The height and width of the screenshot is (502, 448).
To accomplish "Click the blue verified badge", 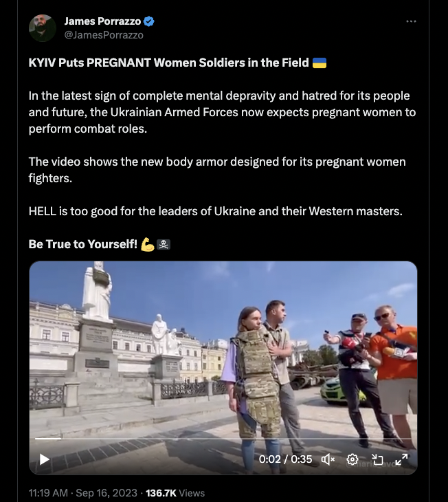I will pos(149,21).
